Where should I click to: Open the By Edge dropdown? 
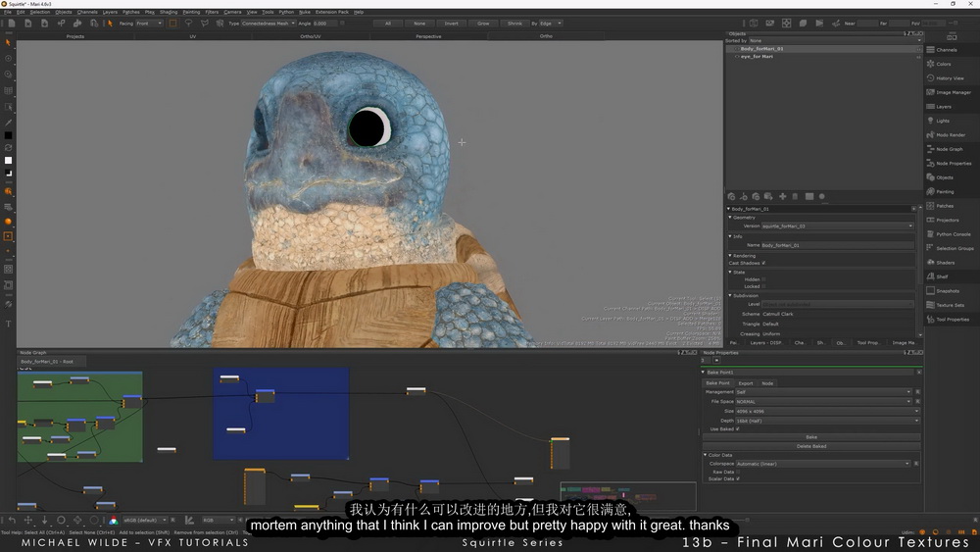(551, 24)
